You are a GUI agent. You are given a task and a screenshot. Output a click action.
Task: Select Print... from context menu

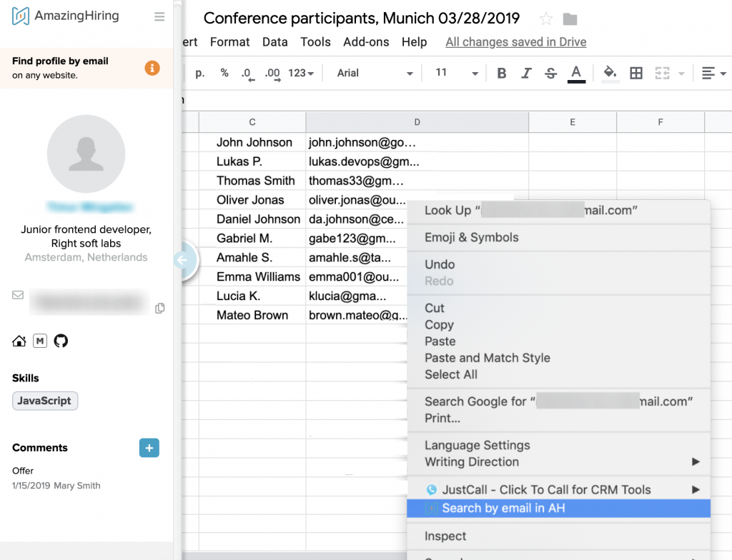click(558, 418)
